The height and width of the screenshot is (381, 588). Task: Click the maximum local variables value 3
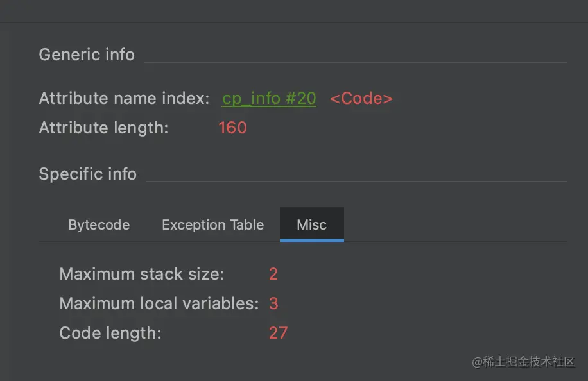tap(273, 303)
